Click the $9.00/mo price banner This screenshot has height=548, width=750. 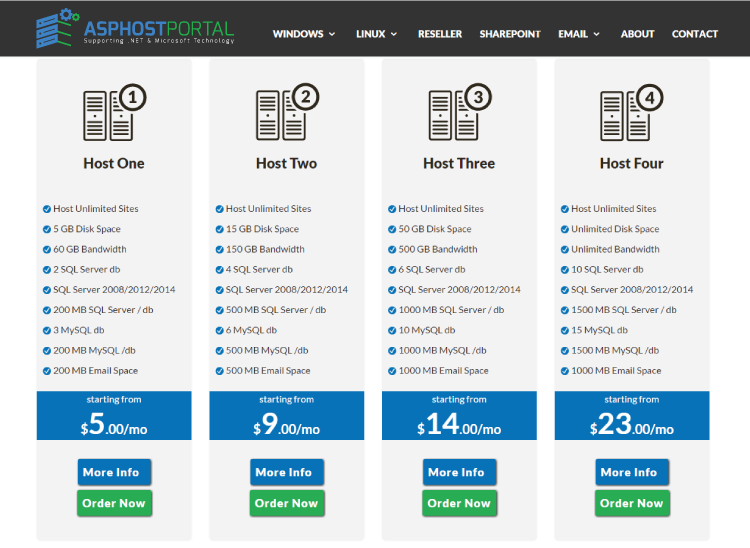coord(287,416)
